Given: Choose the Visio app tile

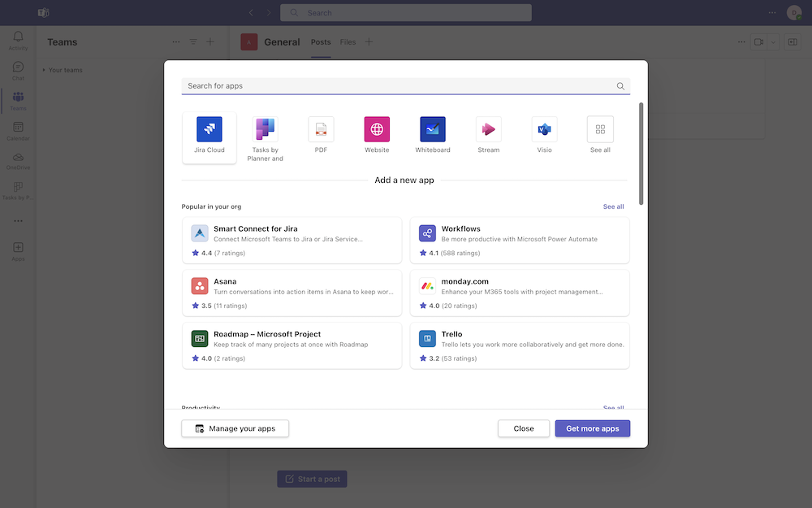Looking at the screenshot, I should click(544, 136).
